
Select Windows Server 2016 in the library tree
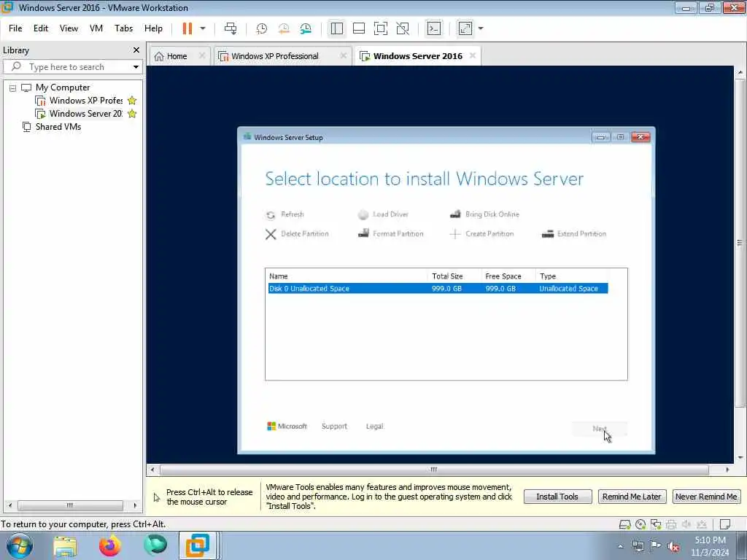pyautogui.click(x=86, y=114)
